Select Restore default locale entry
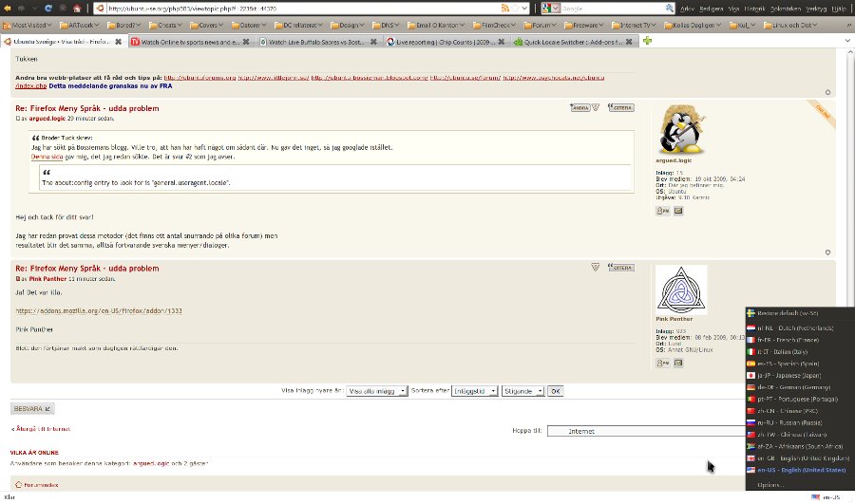The width and height of the screenshot is (855, 504). pos(799,313)
